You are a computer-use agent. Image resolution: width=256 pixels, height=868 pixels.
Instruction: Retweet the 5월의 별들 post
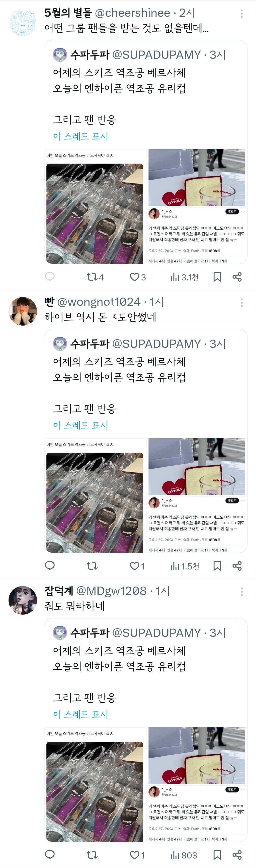click(95, 277)
